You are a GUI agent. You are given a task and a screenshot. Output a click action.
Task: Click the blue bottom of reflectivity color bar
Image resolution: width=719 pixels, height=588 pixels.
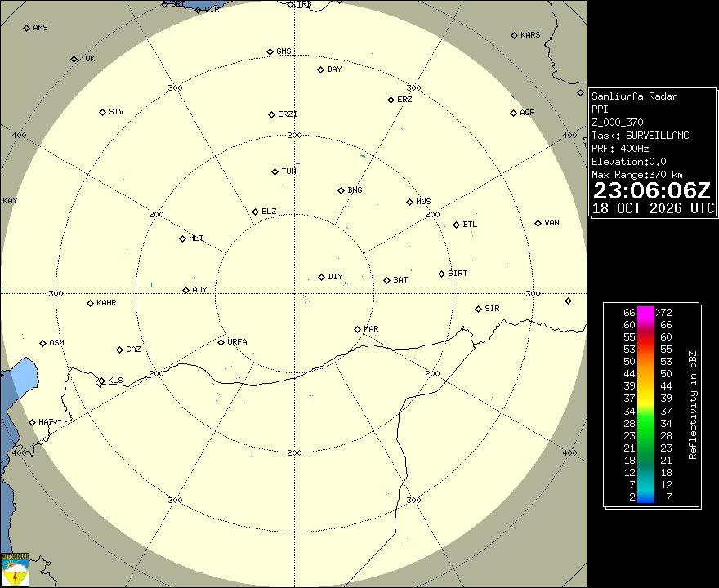pyautogui.click(x=645, y=497)
